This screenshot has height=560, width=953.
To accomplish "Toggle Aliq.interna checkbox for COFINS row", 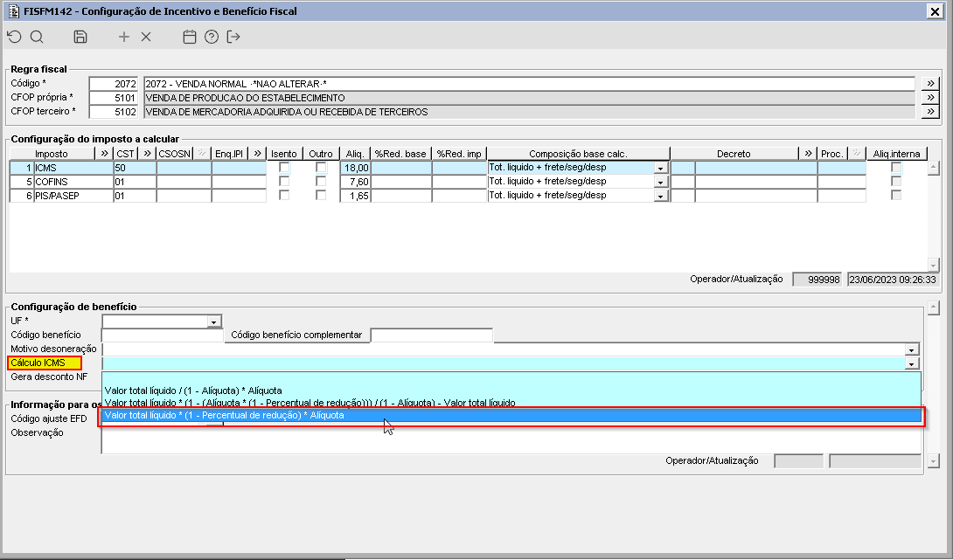I will click(896, 182).
